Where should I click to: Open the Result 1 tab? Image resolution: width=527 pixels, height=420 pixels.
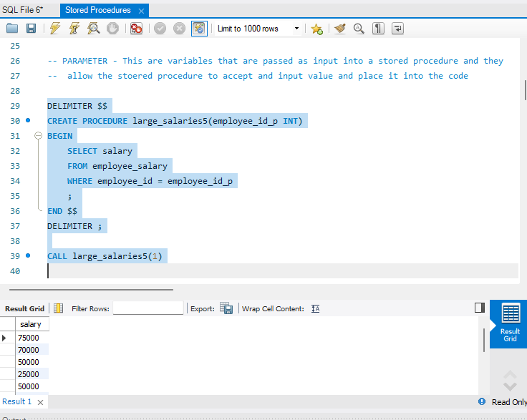point(16,401)
